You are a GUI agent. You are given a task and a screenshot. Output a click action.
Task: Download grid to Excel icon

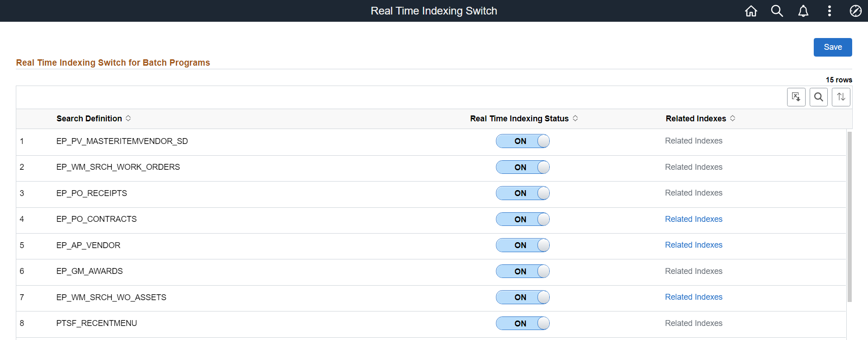tap(796, 97)
